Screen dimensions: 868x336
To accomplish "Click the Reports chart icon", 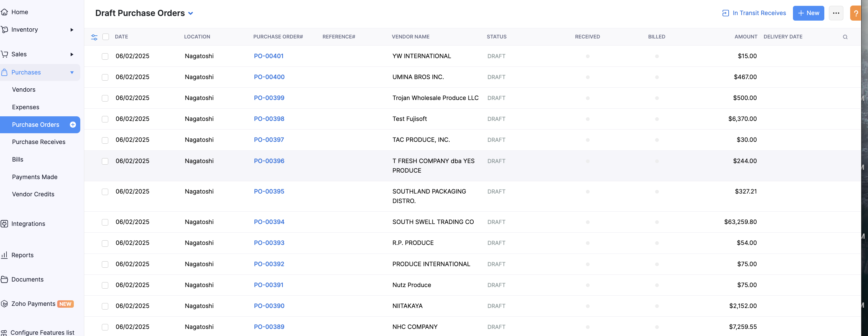I will [x=4, y=255].
